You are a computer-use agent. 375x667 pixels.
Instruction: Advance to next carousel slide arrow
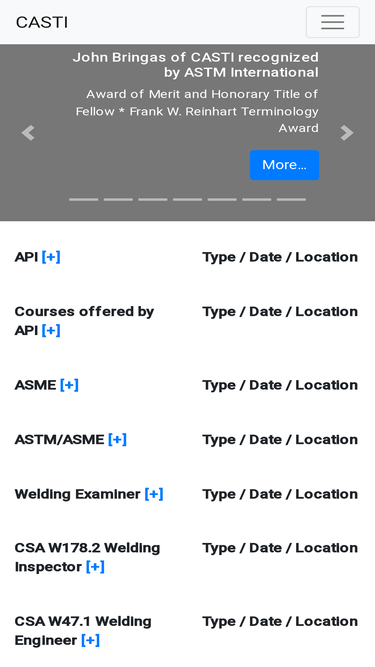[x=347, y=133]
